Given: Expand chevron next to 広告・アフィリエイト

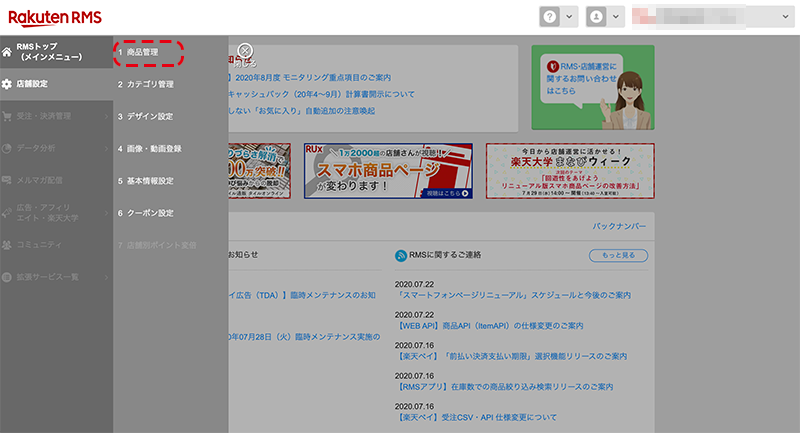Looking at the screenshot, I should (106, 213).
